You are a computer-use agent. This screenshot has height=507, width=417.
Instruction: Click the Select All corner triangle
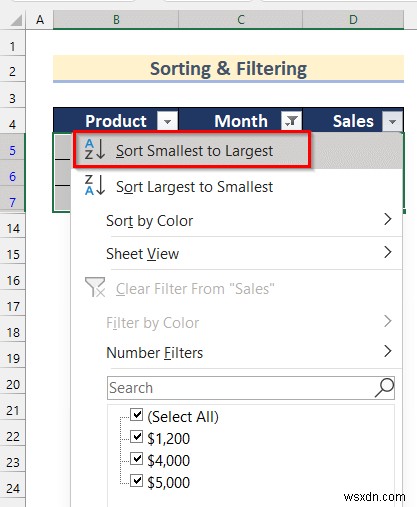pyautogui.click(x=16, y=20)
